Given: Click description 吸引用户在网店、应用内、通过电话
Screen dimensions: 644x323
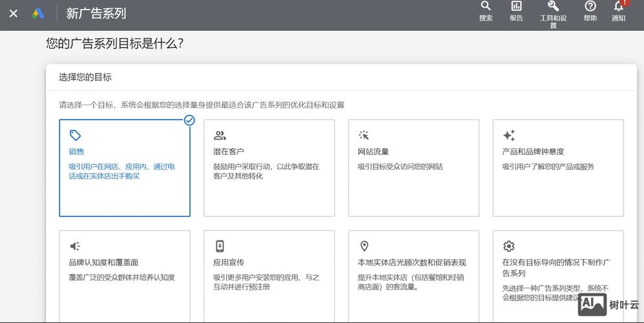Looking at the screenshot, I should (x=122, y=171).
